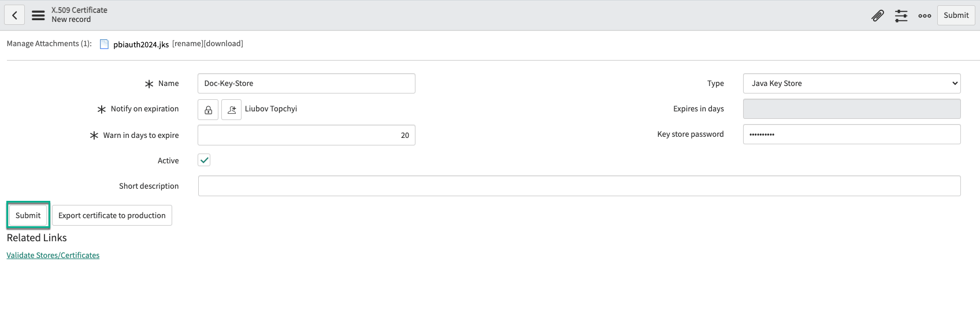The image size is (980, 333).
Task: Expand additional actions from the header menu
Action: click(925, 16)
